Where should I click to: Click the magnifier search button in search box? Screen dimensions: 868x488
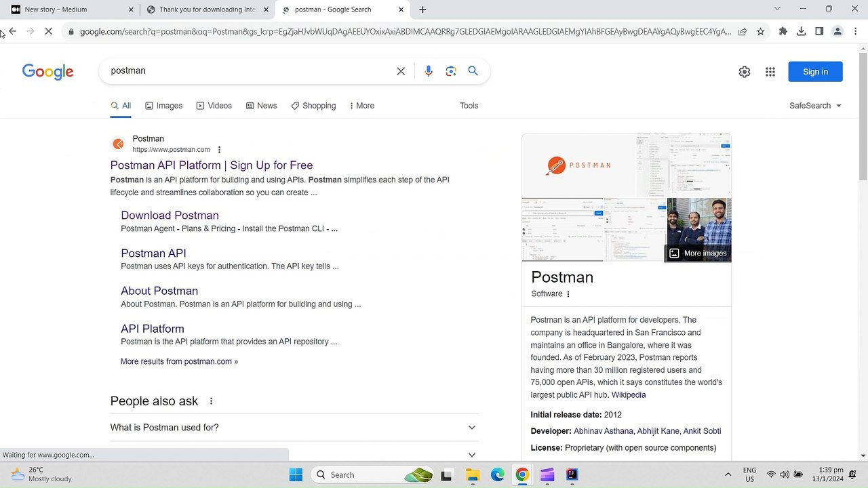click(x=473, y=71)
